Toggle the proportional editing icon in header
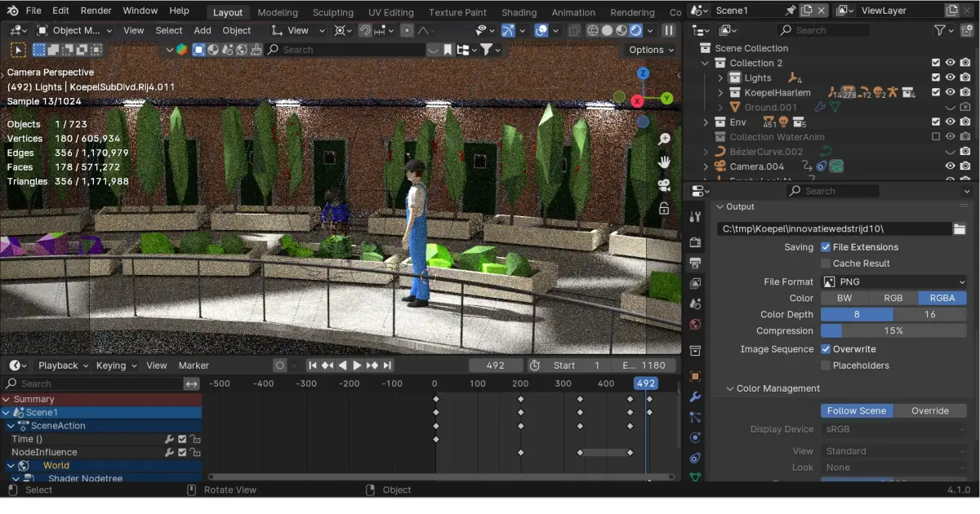 click(x=407, y=30)
